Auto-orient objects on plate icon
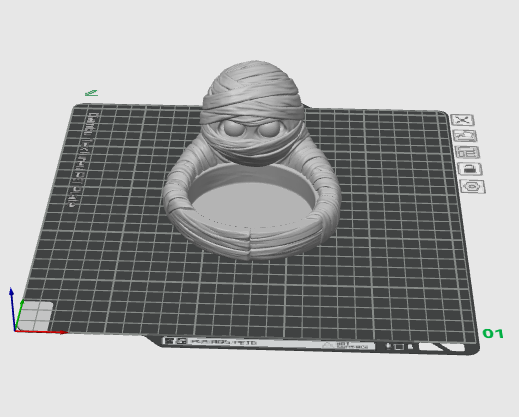The width and height of the screenshot is (519, 417). coord(465,136)
